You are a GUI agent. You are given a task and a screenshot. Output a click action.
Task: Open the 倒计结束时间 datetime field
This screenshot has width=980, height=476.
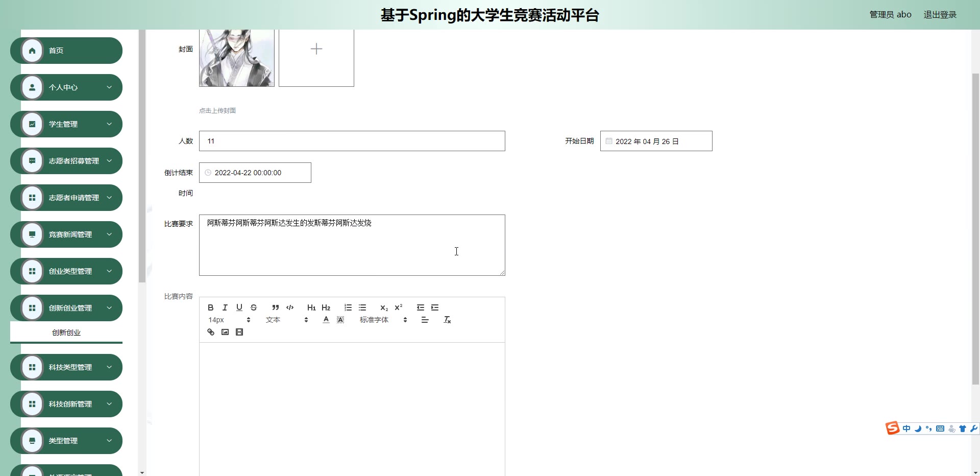coord(255,173)
